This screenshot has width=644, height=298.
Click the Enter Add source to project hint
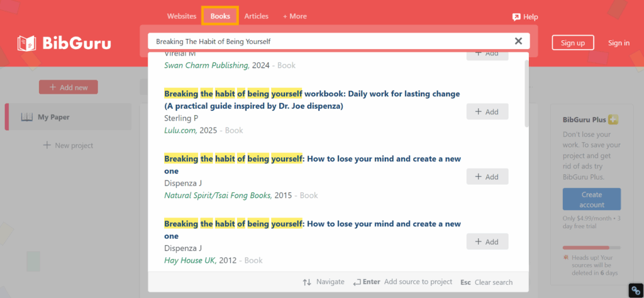pyautogui.click(x=402, y=282)
